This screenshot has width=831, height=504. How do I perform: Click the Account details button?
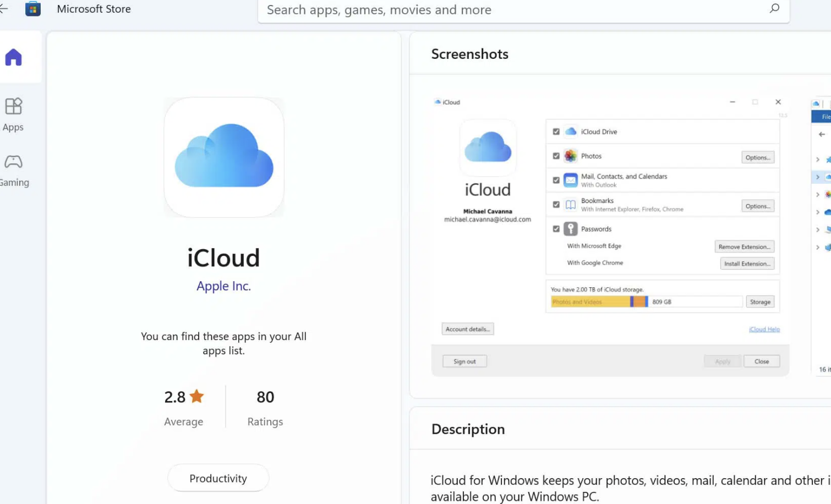pyautogui.click(x=468, y=329)
